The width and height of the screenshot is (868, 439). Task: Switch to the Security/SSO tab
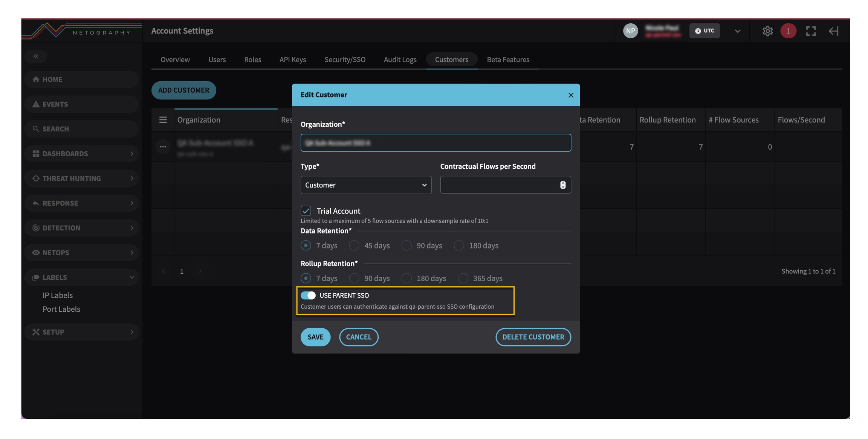pyautogui.click(x=345, y=59)
